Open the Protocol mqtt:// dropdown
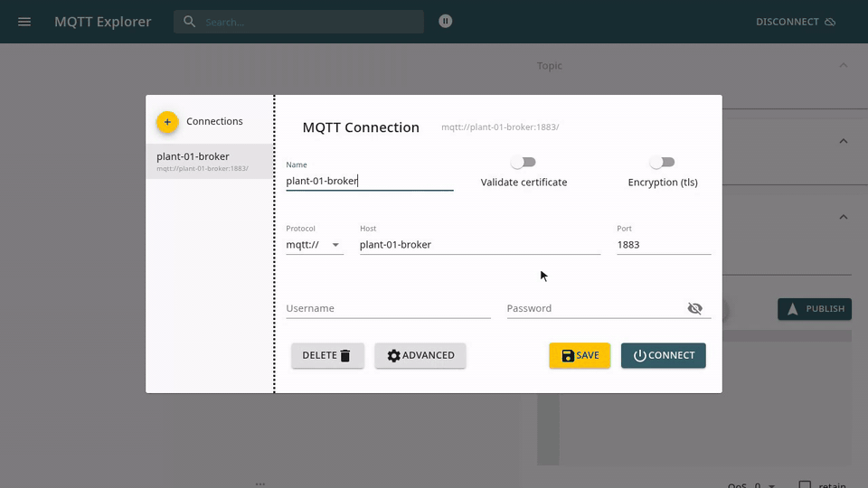868x488 pixels. (x=315, y=245)
